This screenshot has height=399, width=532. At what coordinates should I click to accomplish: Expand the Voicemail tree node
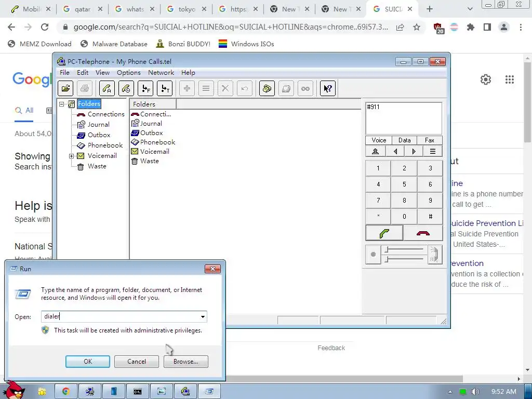(71, 156)
